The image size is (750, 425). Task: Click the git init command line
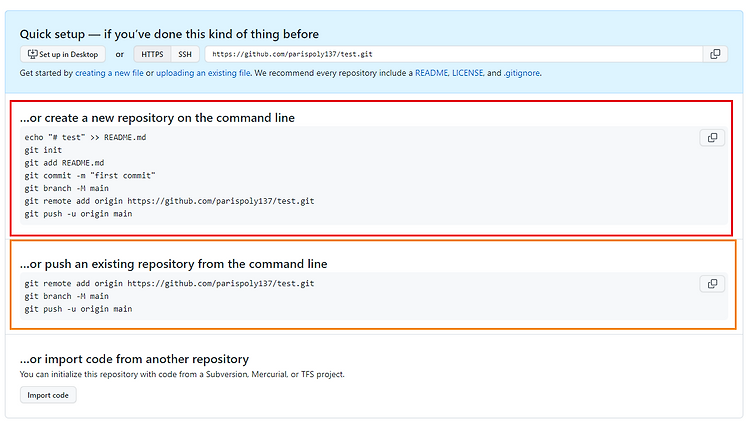43,150
